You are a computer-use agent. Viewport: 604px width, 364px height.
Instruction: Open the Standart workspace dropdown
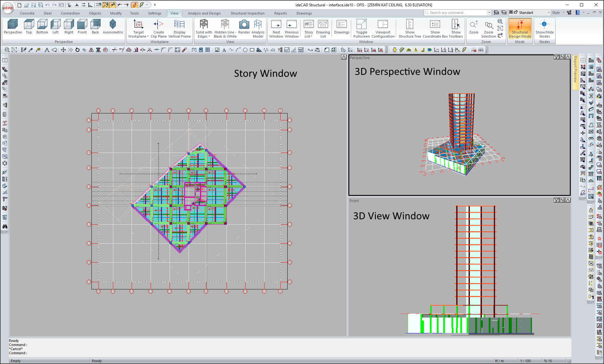click(x=549, y=13)
